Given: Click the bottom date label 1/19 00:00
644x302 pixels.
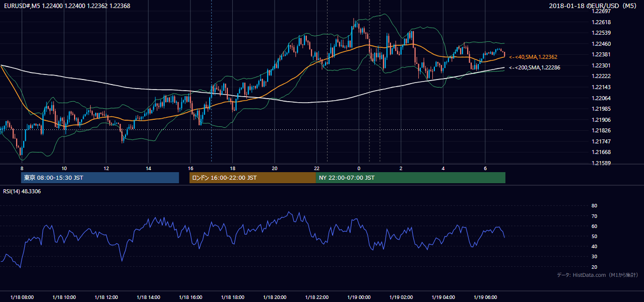Looking at the screenshot, I should [x=359, y=297].
